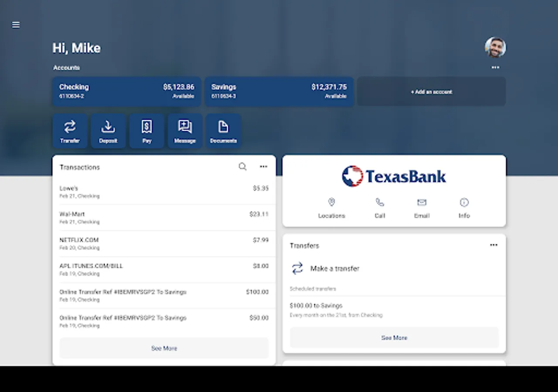Tap the Transfer quick action
Image resolution: width=558 pixels, height=392 pixels.
[x=70, y=131]
